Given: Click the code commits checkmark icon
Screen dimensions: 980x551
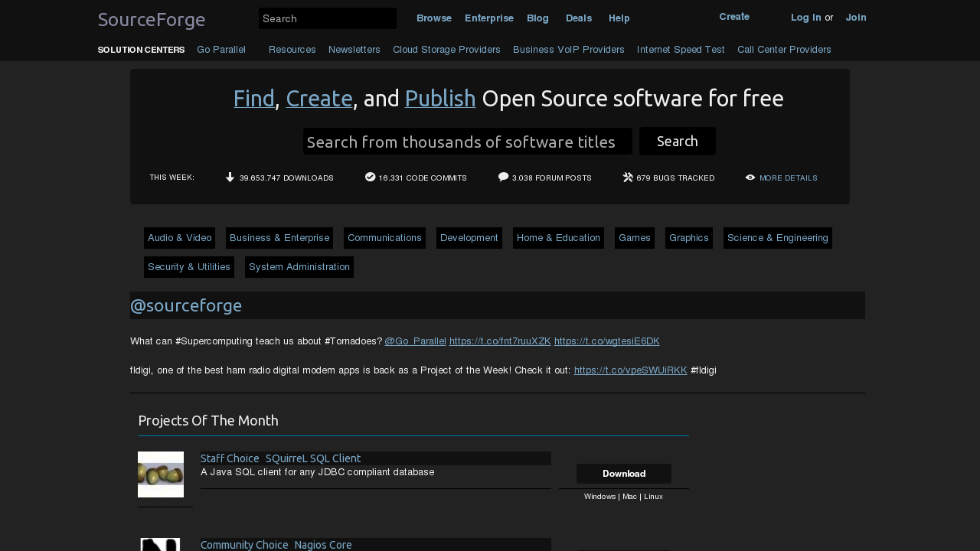Looking at the screenshot, I should pos(371,177).
